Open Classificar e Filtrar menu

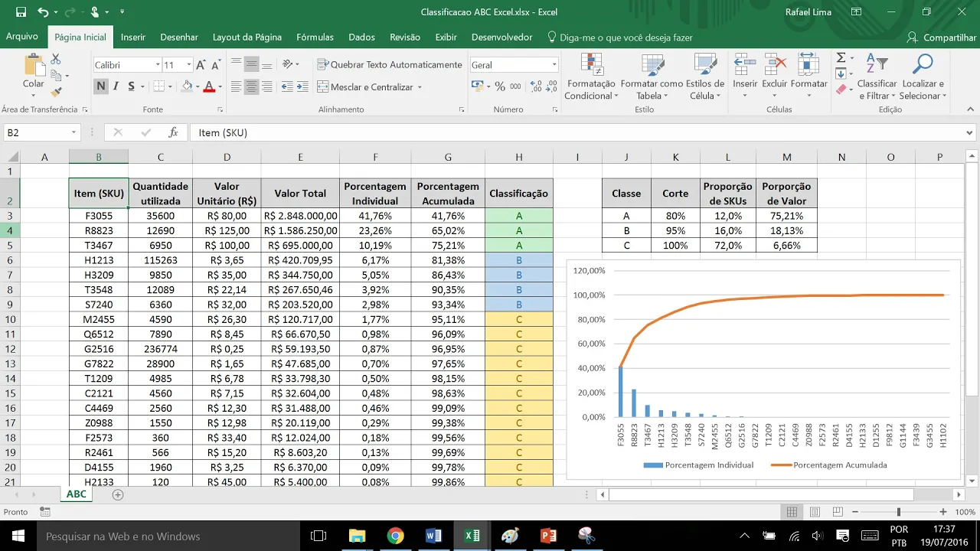[x=877, y=77]
